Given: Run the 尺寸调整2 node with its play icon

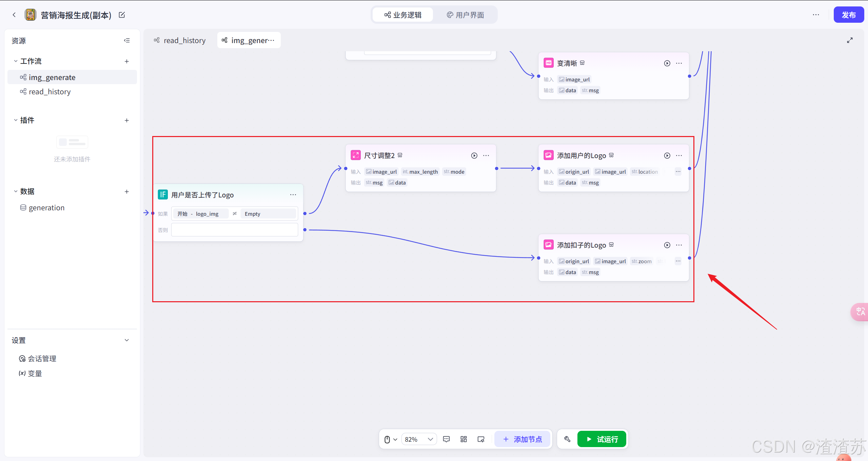Looking at the screenshot, I should coord(474,156).
